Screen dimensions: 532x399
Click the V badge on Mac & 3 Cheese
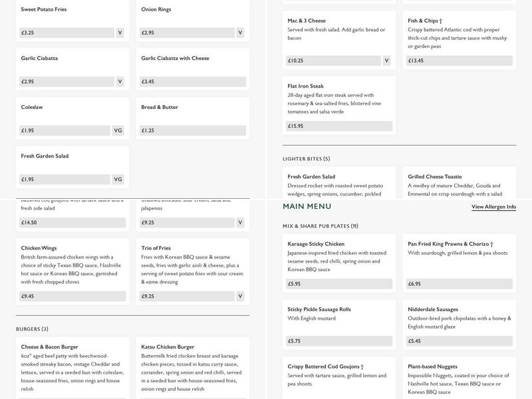click(x=386, y=61)
